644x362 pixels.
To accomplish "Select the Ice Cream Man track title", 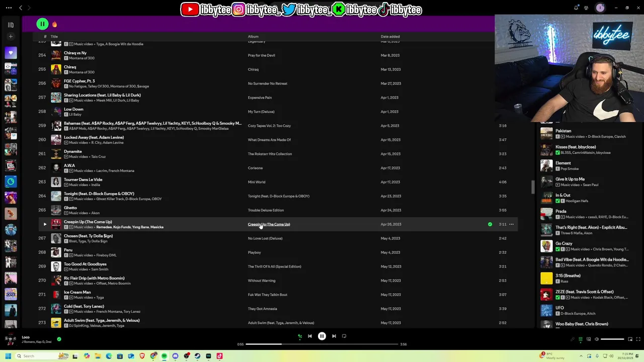I will (77, 292).
